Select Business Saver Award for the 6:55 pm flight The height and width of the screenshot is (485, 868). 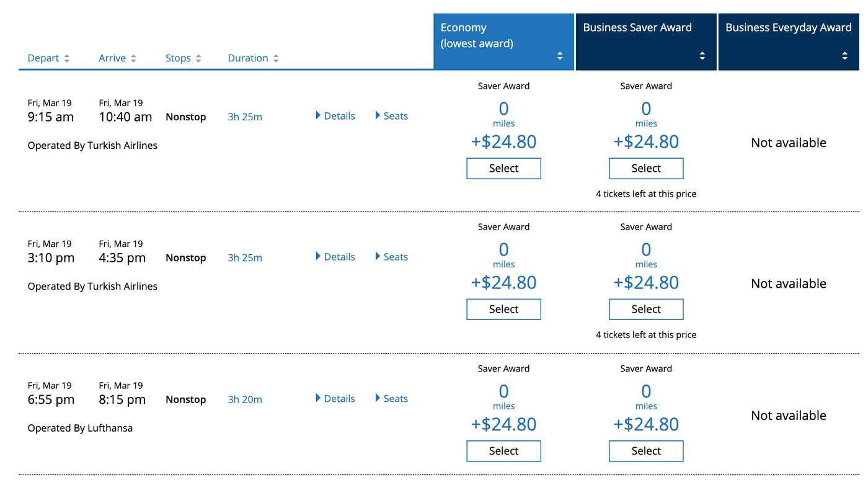tap(646, 451)
